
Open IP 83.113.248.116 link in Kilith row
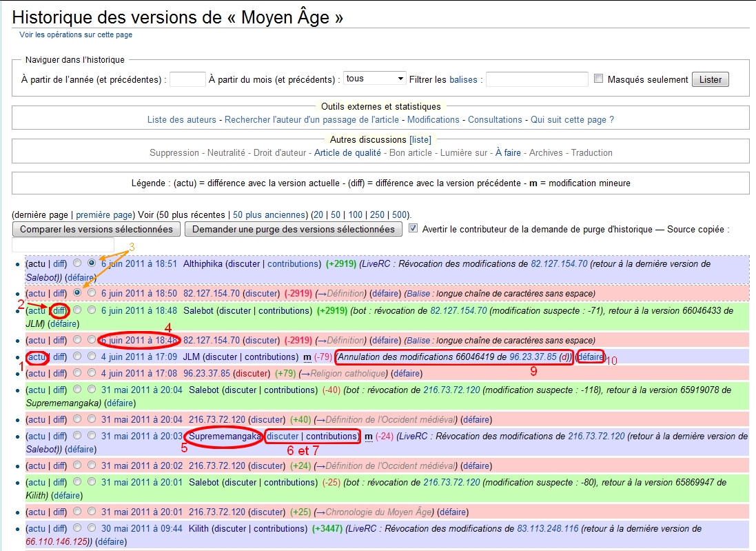pos(548,529)
